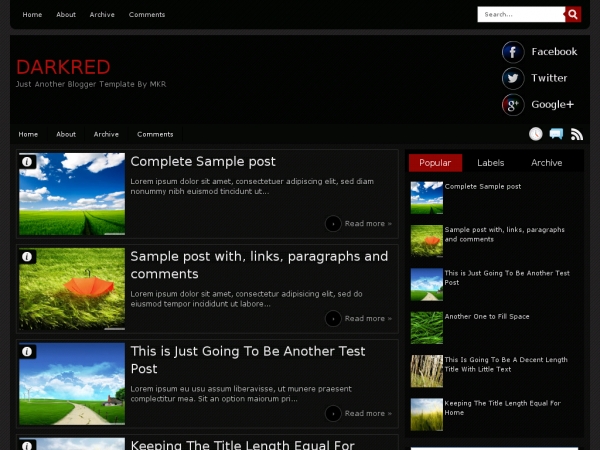Go to About in the lower navigation bar

[x=66, y=134]
